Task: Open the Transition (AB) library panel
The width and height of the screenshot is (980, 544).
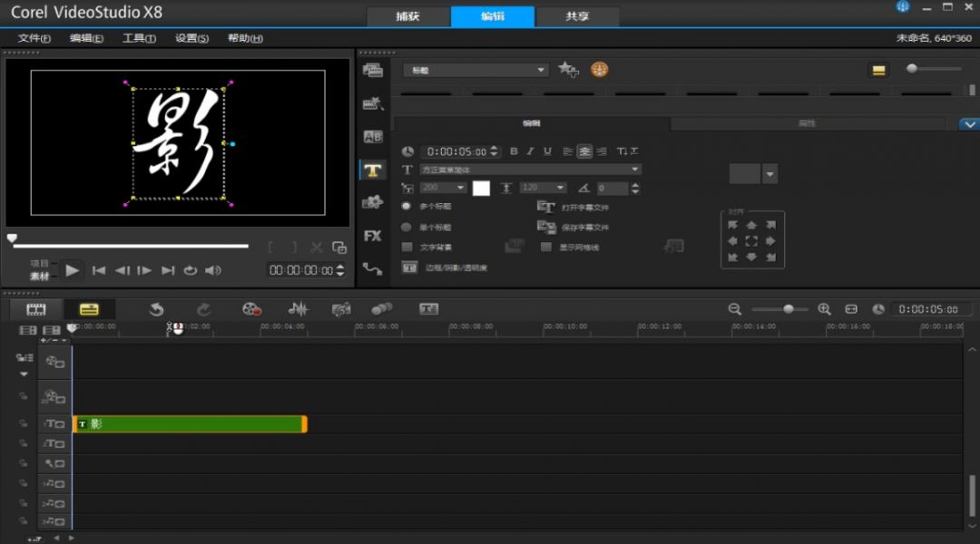Action: point(372,137)
